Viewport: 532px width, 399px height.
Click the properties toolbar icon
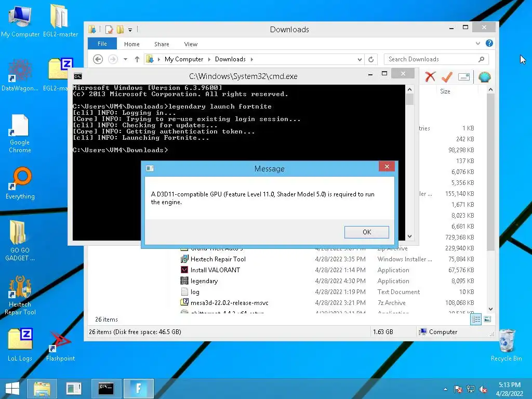[x=464, y=77]
